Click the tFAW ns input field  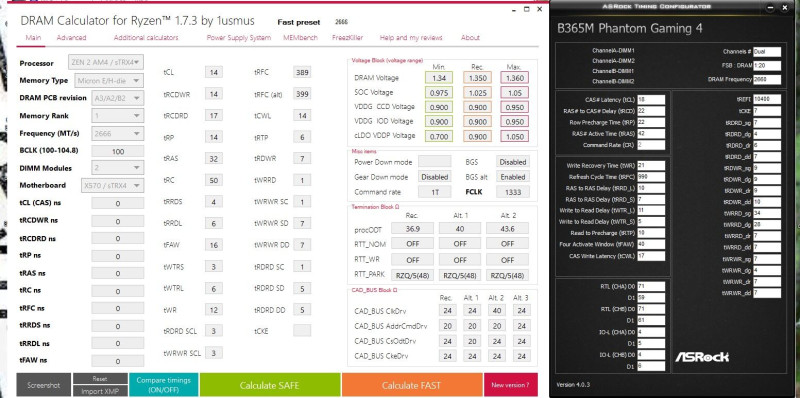[x=118, y=361]
